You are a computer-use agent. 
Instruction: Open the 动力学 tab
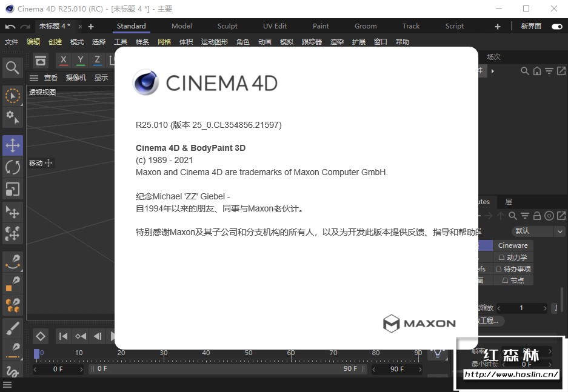513,257
